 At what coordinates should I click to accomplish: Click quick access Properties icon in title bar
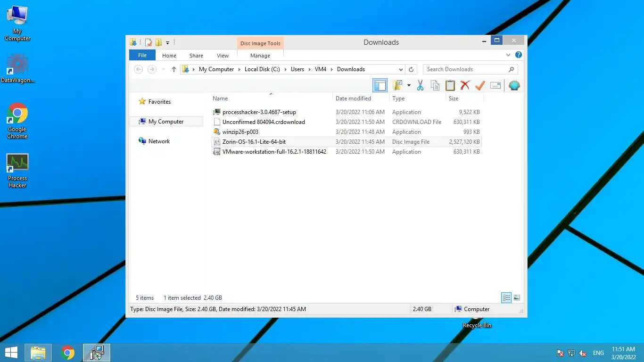(149, 42)
